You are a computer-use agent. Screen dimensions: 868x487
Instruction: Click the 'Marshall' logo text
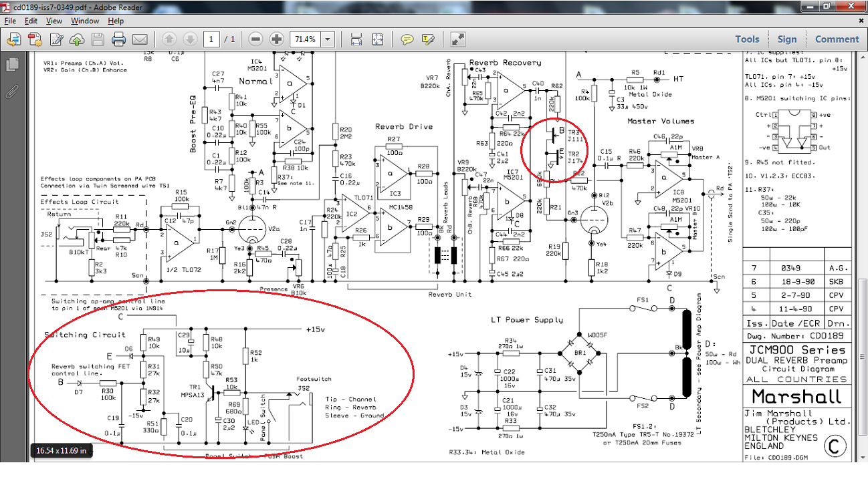click(796, 396)
